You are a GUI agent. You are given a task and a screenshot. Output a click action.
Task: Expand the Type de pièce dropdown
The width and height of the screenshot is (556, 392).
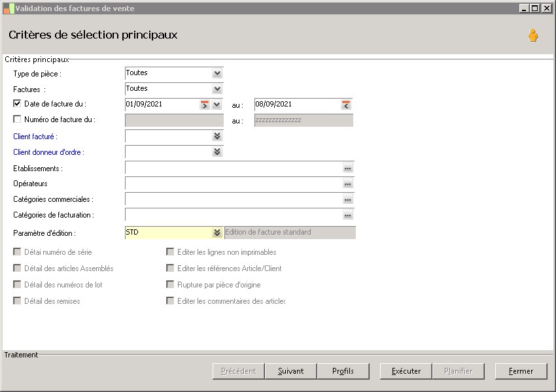(x=217, y=73)
